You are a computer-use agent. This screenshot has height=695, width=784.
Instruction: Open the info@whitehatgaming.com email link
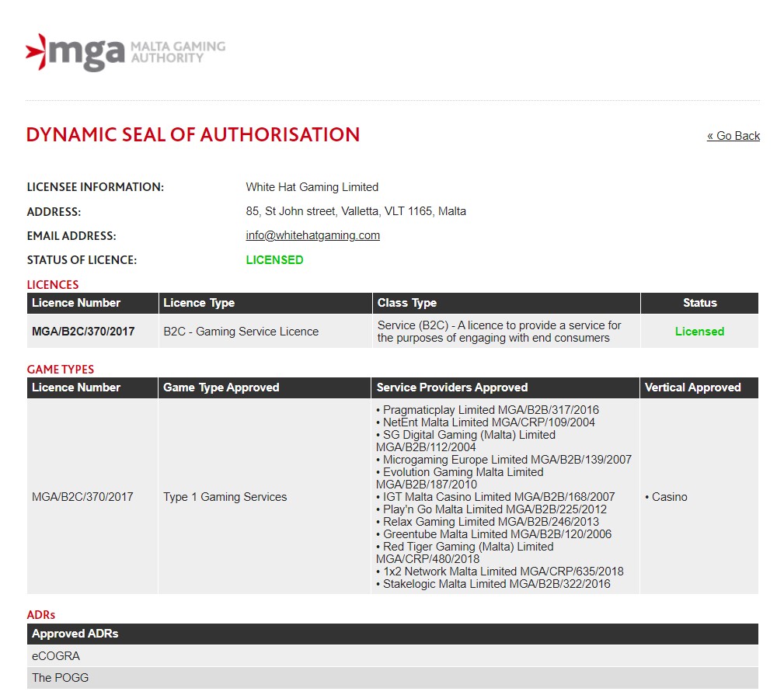(x=312, y=235)
